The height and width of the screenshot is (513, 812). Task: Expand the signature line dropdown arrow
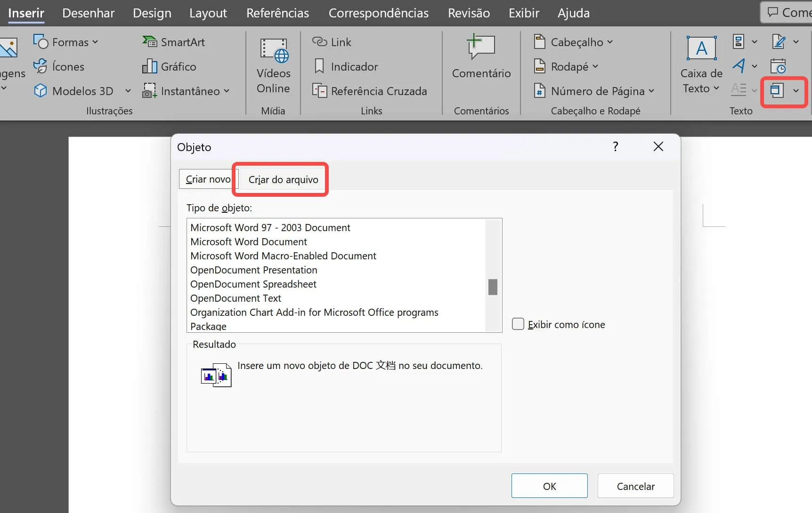(x=796, y=42)
